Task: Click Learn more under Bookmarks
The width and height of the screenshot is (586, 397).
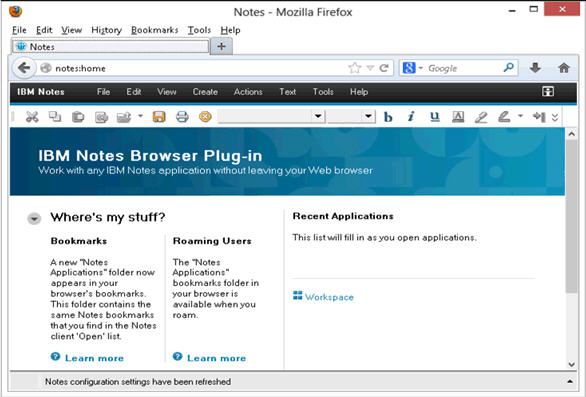Action: click(94, 358)
